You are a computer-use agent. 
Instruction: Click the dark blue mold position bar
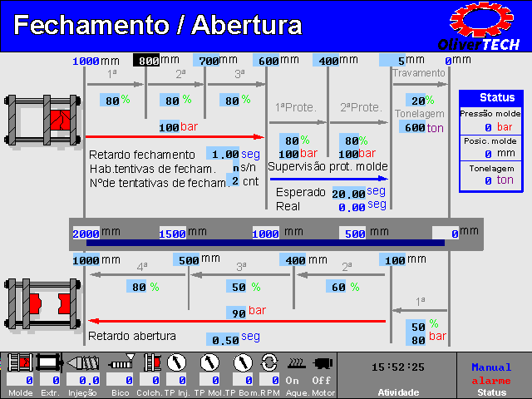pos(266,243)
